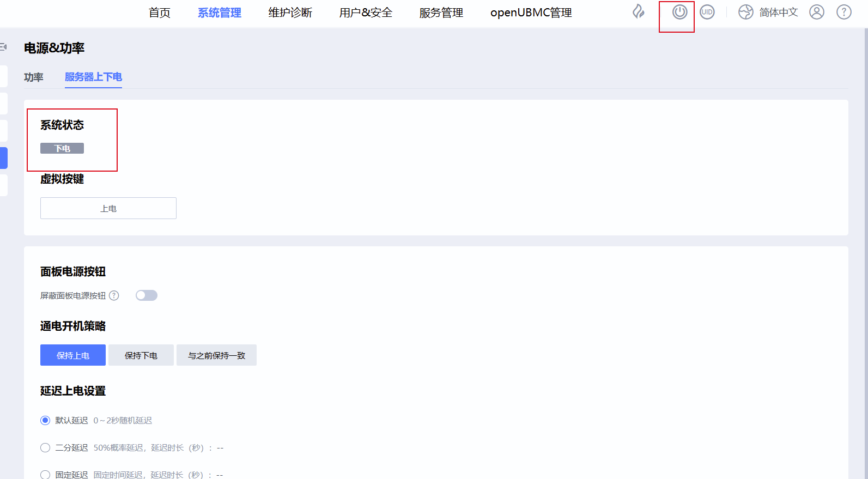Click the power button icon in header
Viewport: 868px width, 479px height.
pos(679,12)
